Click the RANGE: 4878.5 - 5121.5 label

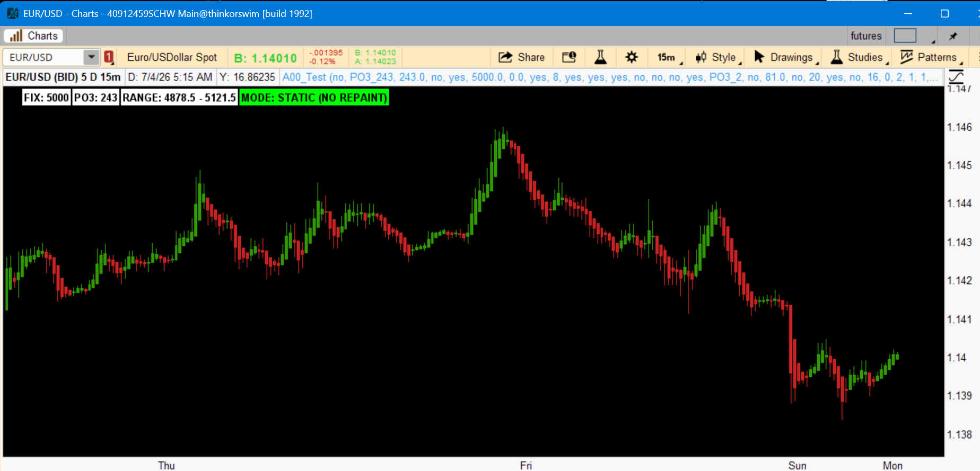pyautogui.click(x=179, y=97)
